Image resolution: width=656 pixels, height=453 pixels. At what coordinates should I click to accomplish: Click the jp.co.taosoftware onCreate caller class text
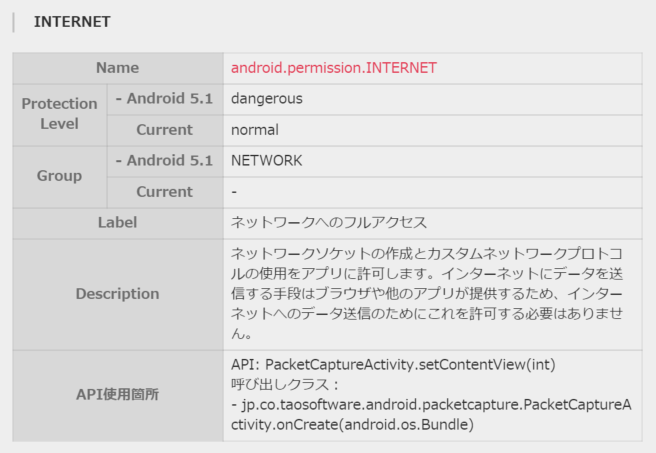pyautogui.click(x=431, y=415)
